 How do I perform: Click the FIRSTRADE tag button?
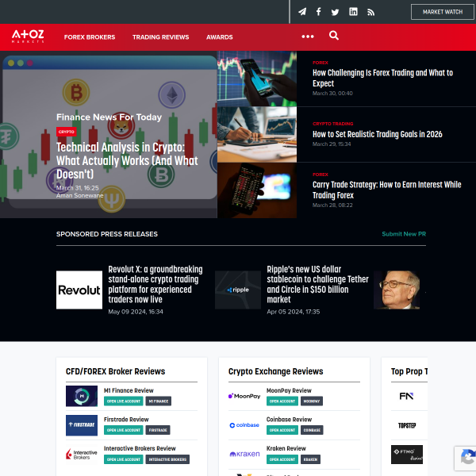pos(158,430)
